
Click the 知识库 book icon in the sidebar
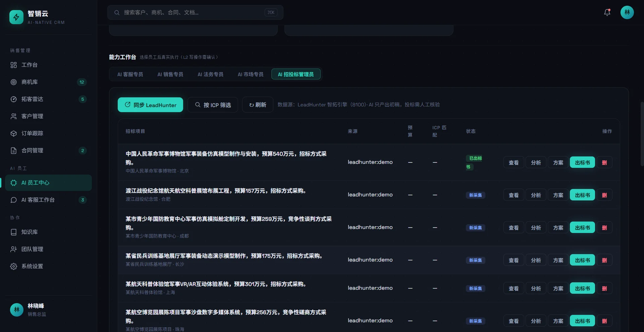tap(14, 232)
